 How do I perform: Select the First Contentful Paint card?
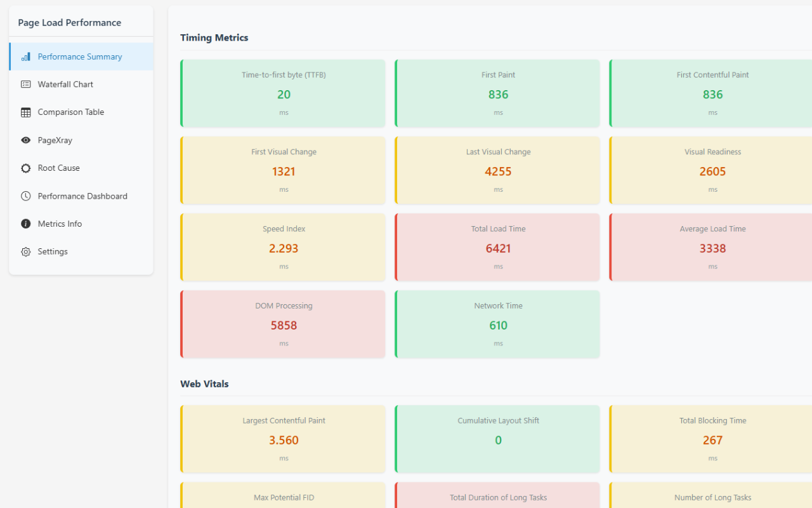point(710,93)
